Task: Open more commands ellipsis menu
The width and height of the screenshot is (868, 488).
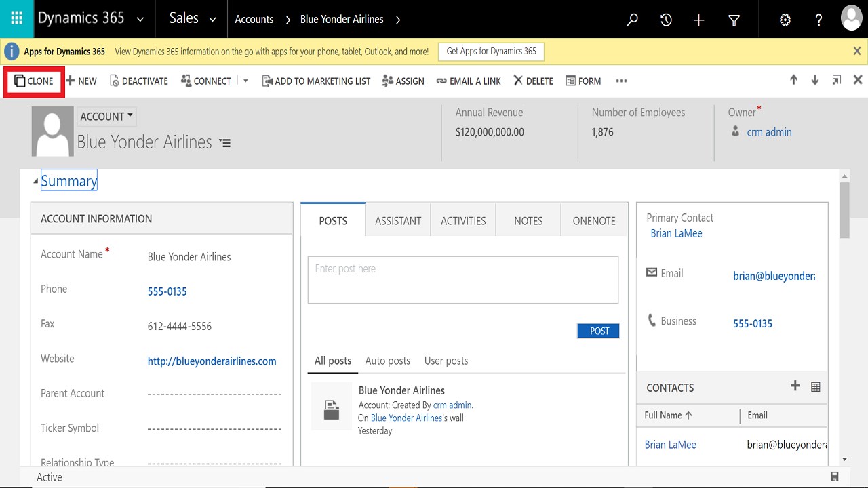Action: click(x=621, y=81)
